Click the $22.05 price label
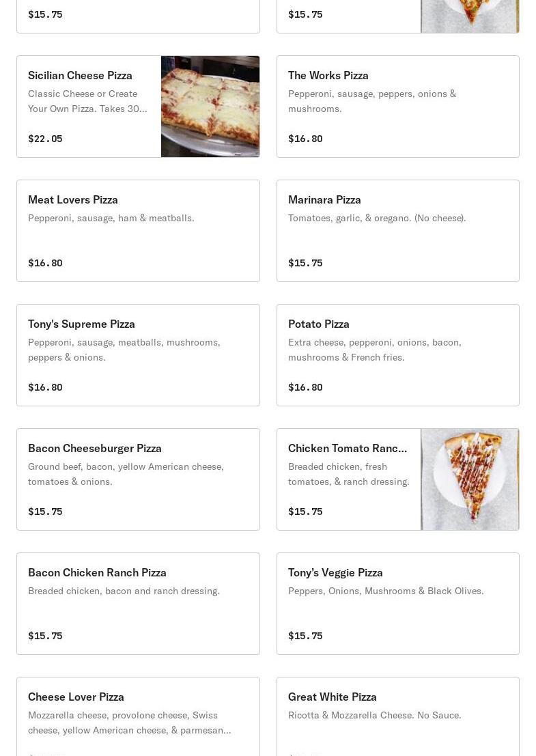The width and height of the screenshot is (536, 756). pyautogui.click(x=45, y=139)
